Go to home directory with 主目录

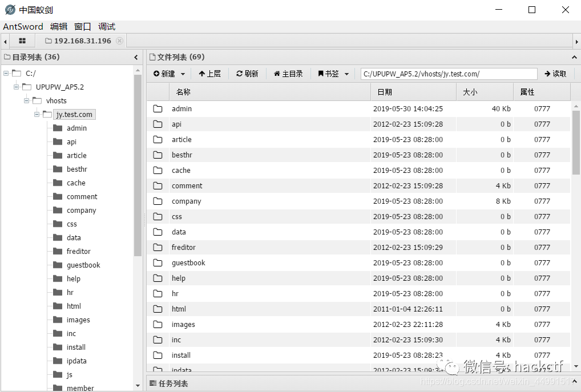point(288,74)
